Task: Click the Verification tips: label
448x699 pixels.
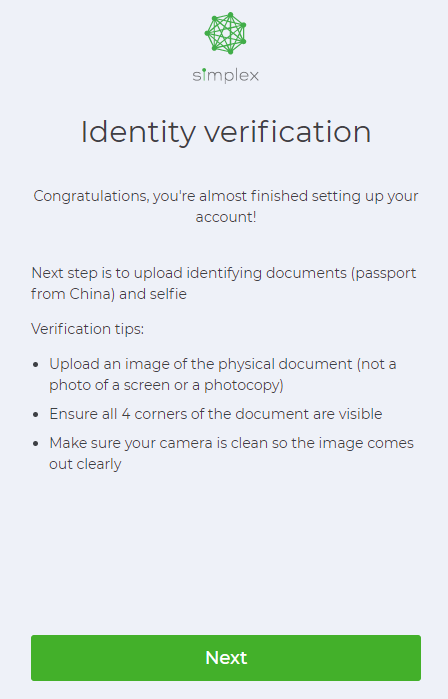Action: pyautogui.click(x=87, y=329)
